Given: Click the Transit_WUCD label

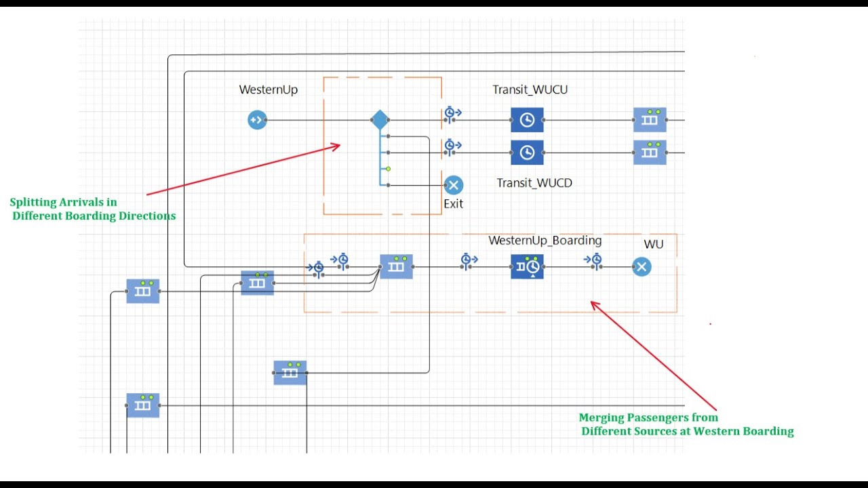Looking at the screenshot, I should (x=534, y=183).
